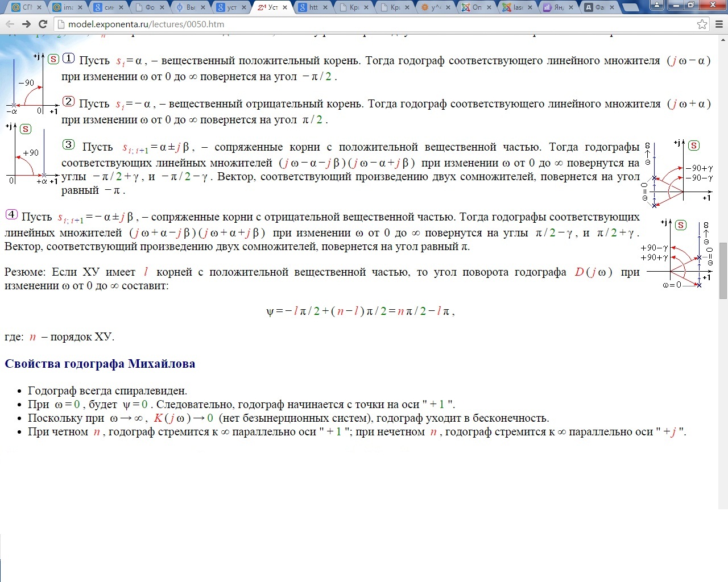728x582 pixels.
Task: Go forward to the next page
Action: pyautogui.click(x=26, y=24)
